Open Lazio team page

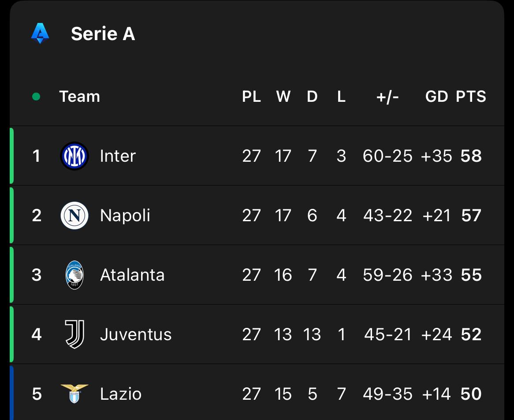pyautogui.click(x=121, y=394)
